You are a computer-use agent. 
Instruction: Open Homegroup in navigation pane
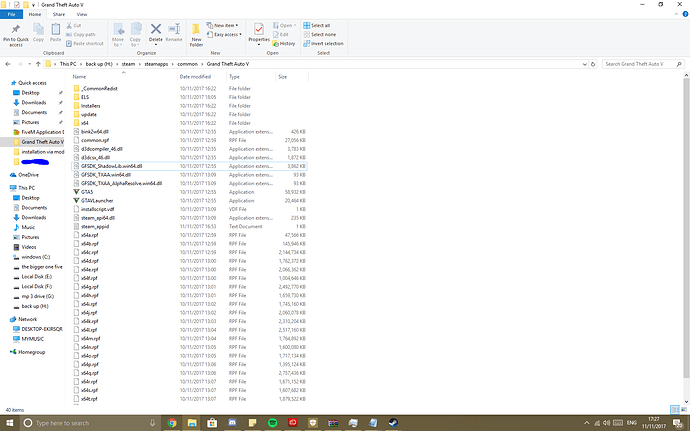tap(31, 352)
